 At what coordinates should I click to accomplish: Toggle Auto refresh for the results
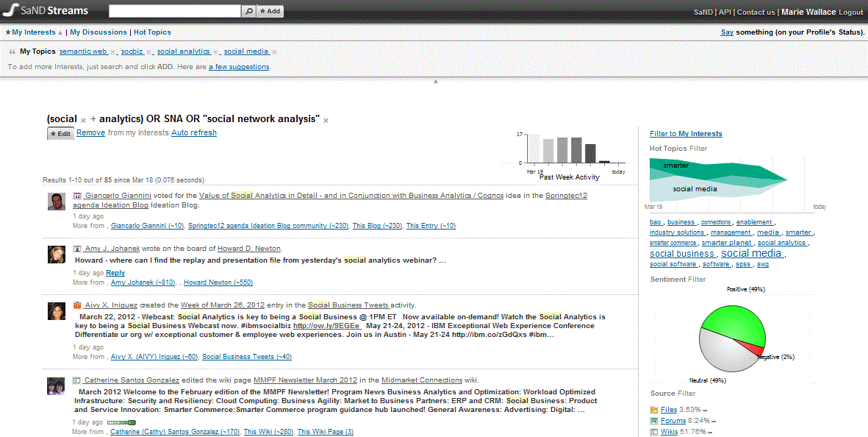[x=194, y=133]
